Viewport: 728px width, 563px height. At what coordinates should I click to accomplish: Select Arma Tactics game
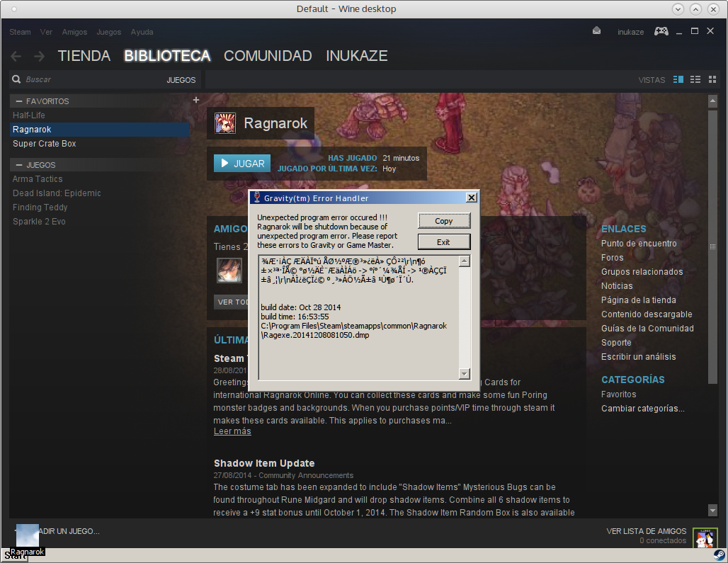point(99,179)
